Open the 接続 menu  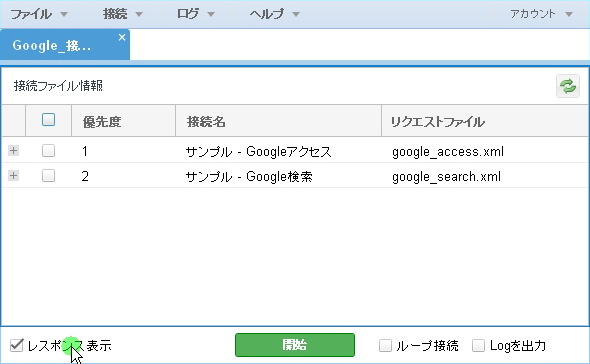(123, 14)
